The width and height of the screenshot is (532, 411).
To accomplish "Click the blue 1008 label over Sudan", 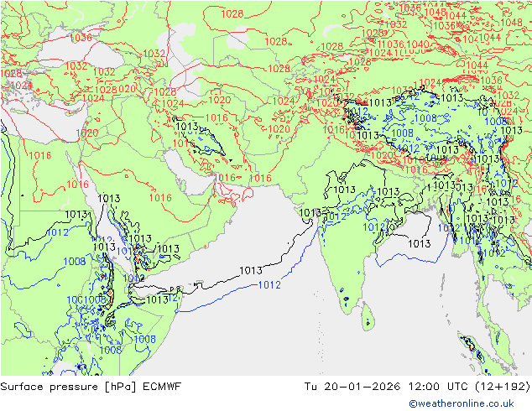I will point(75,261).
